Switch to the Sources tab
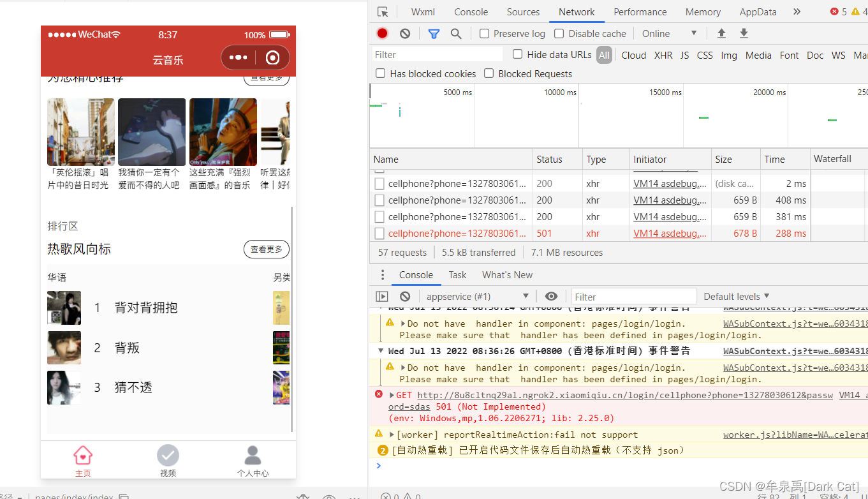 click(523, 12)
